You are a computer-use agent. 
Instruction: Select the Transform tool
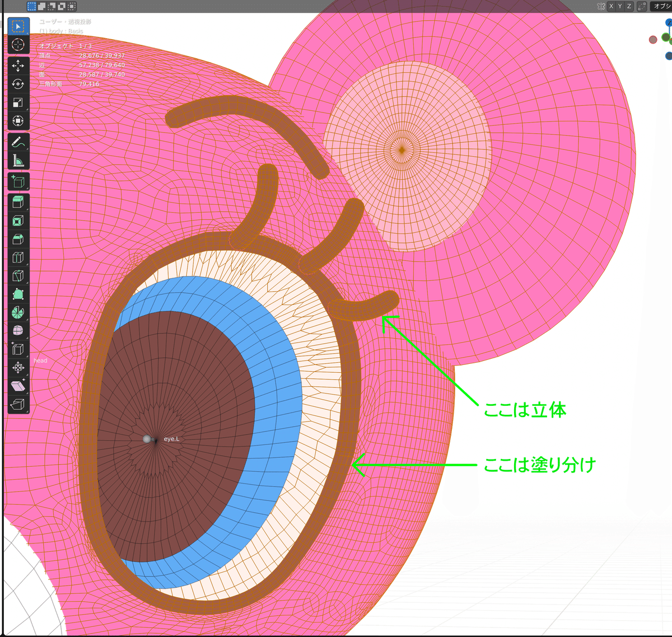point(18,121)
